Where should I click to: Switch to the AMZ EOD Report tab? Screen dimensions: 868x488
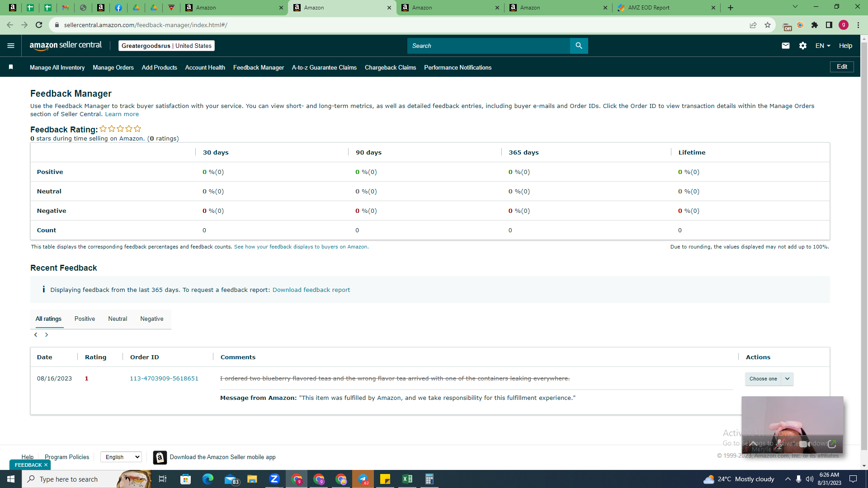pyautogui.click(x=666, y=8)
